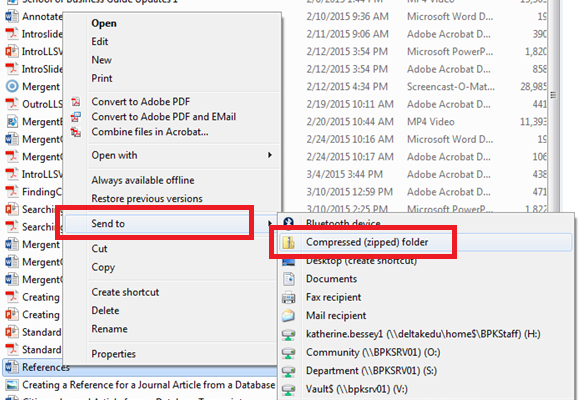This screenshot has height=400, width=584.
Task: Click the Mergent Screencast-O-Matic file icon
Action: coord(12,86)
